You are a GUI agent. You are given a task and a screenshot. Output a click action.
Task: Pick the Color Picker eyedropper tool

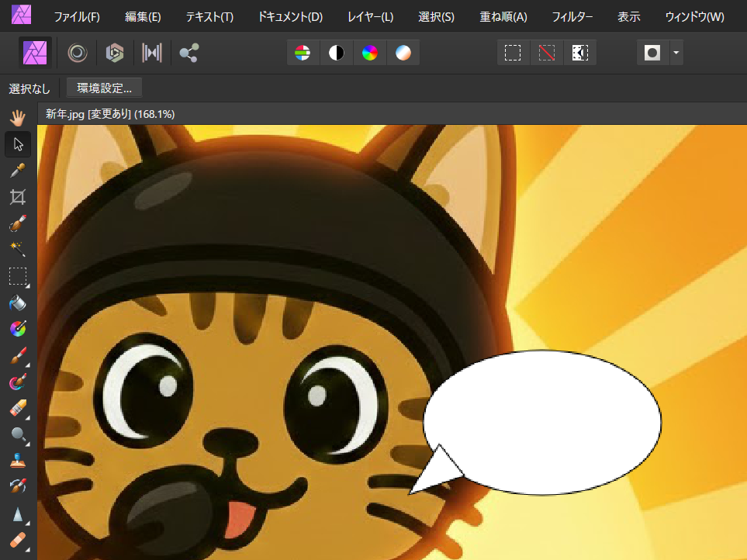point(18,171)
